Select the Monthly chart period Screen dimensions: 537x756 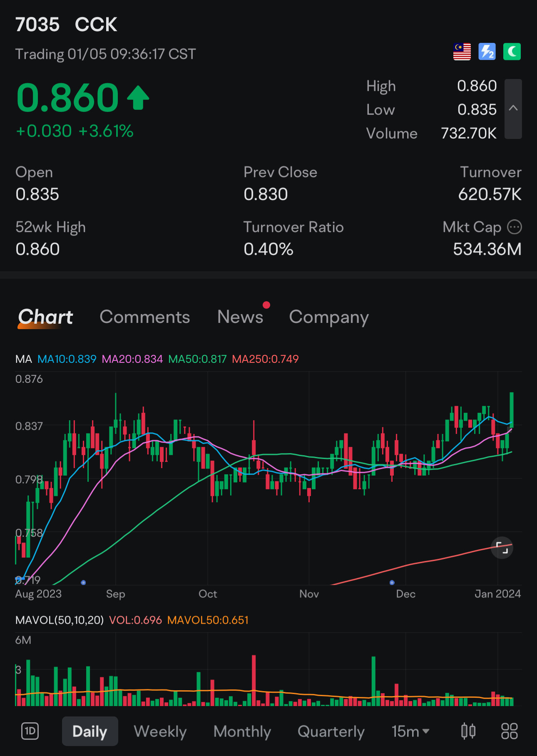(242, 731)
